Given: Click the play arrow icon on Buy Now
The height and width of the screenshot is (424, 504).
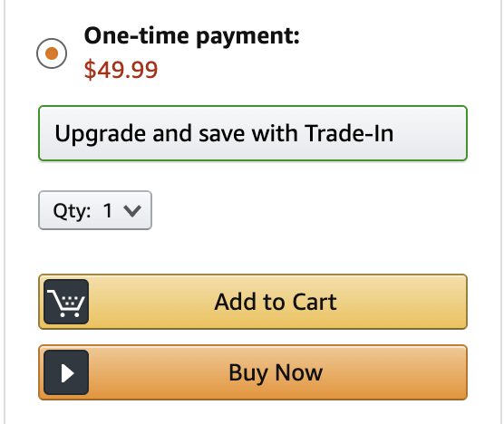Looking at the screenshot, I should coord(66,372).
